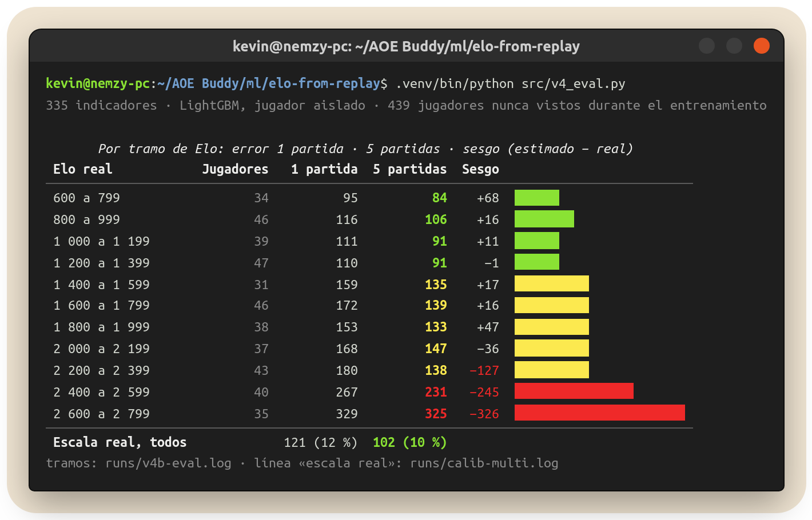The width and height of the screenshot is (812, 520).
Task: Click the green value "84" in the 600 a 799 row
Action: [440, 198]
